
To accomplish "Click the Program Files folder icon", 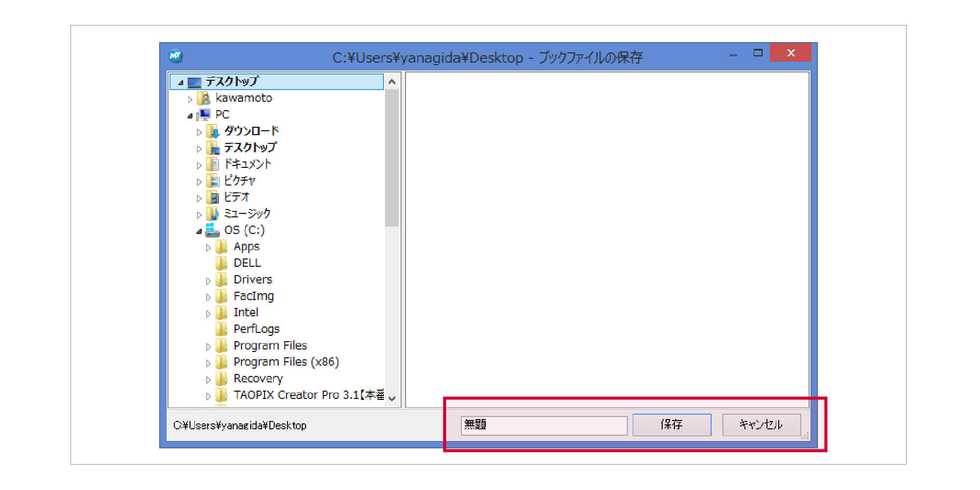I will click(221, 346).
